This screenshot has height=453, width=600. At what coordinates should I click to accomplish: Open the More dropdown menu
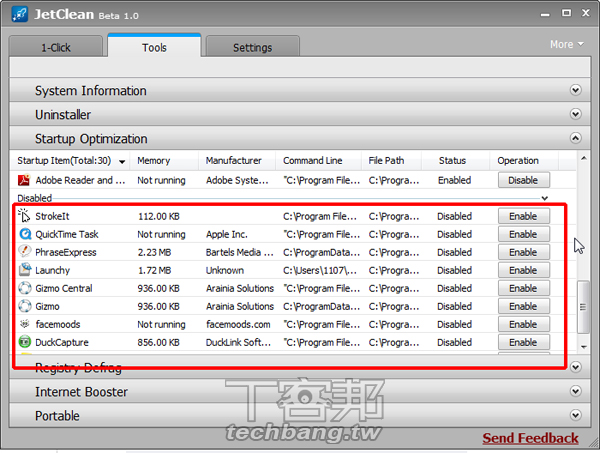pos(566,44)
